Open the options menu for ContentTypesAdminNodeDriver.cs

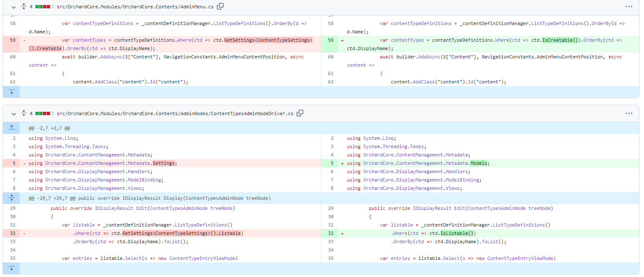[629, 113]
